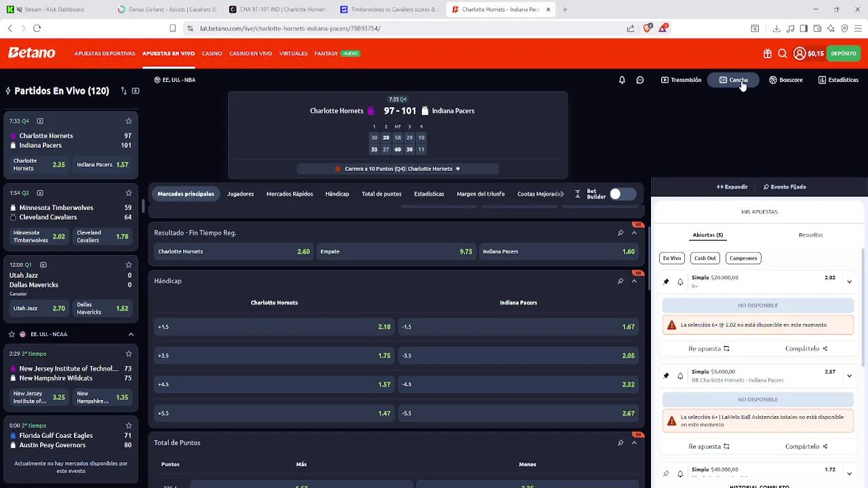Click Expandir in the bet slip panel
This screenshot has width=868, height=488.
coord(732,187)
